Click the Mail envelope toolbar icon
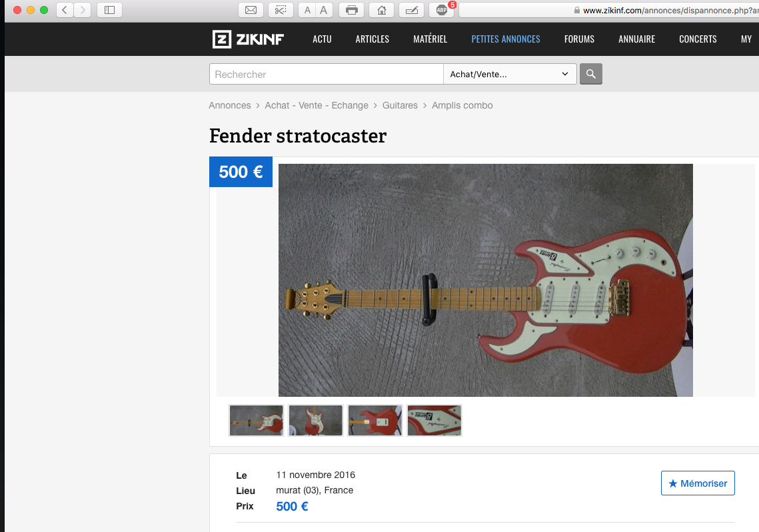Screen dimensions: 759x532 pyautogui.click(x=251, y=10)
